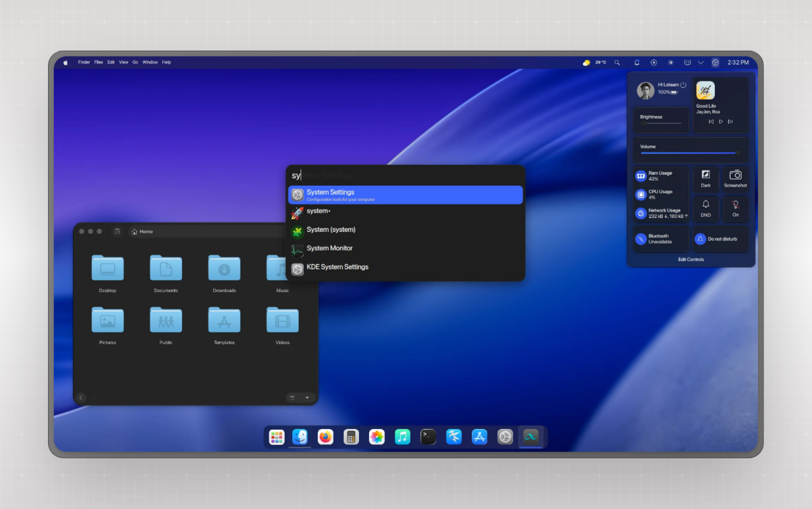
Task: Open Firefox from the dock
Action: click(325, 437)
